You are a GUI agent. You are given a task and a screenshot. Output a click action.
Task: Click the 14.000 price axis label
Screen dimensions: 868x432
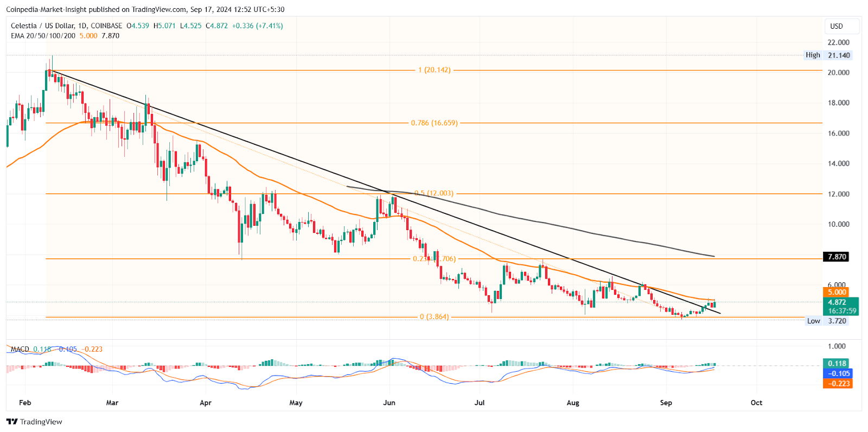point(838,164)
